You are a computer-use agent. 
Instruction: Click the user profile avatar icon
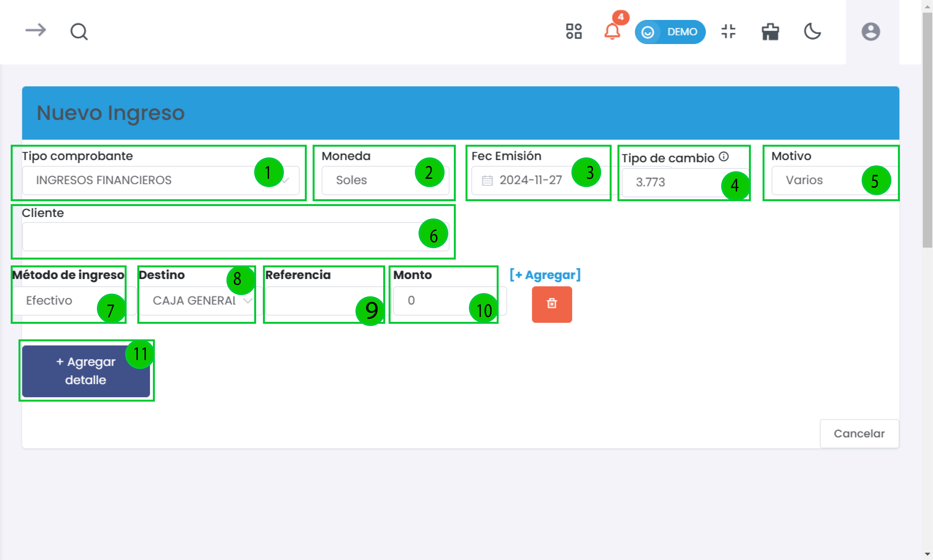pyautogui.click(x=870, y=32)
